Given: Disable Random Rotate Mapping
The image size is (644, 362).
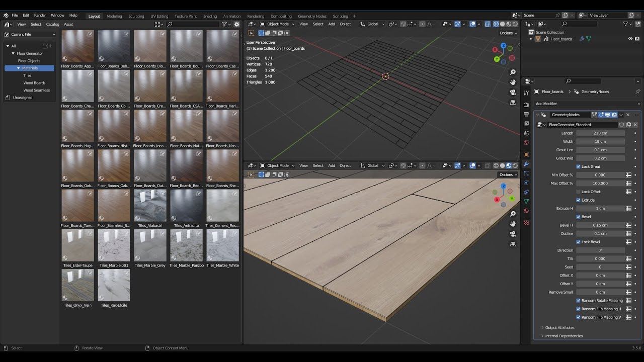Looking at the screenshot, I should pos(578,300).
